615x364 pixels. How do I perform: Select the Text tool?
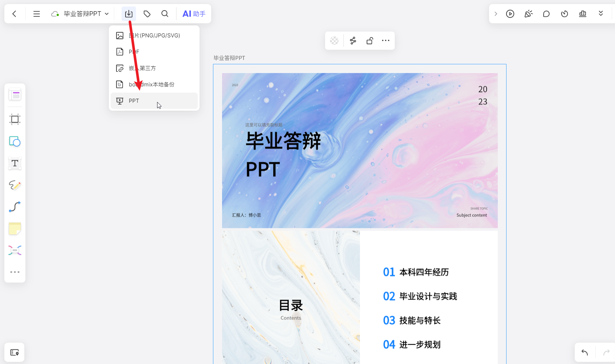coord(15,164)
